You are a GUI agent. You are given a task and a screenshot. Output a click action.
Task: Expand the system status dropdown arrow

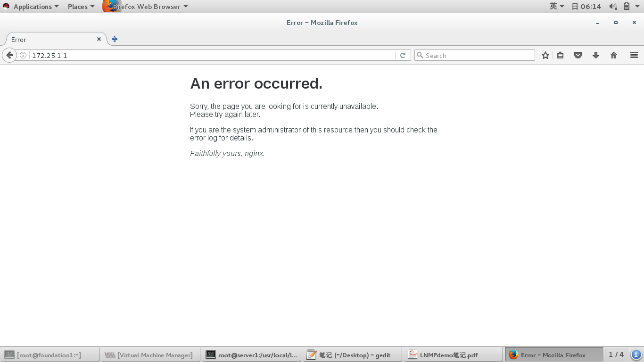coord(637,7)
